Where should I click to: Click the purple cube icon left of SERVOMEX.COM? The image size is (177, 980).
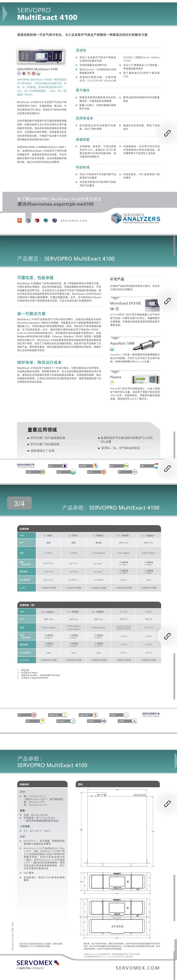click(x=54, y=220)
